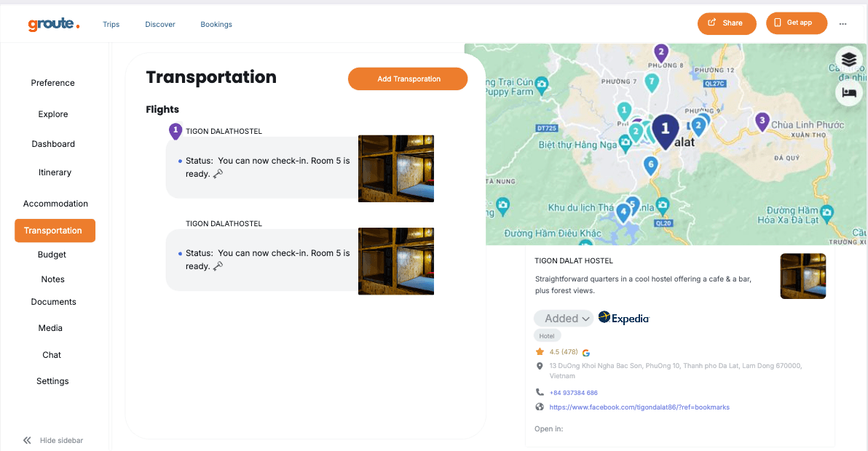Screen dimensions: 868x451
Task: Open the three-dots more options menu
Action: pos(843,23)
